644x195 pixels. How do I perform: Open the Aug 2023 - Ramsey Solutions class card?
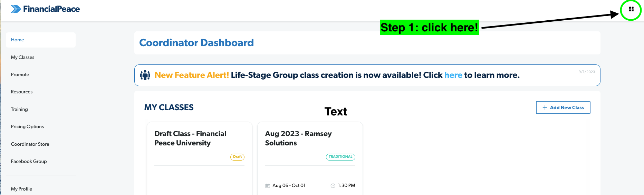[298, 138]
